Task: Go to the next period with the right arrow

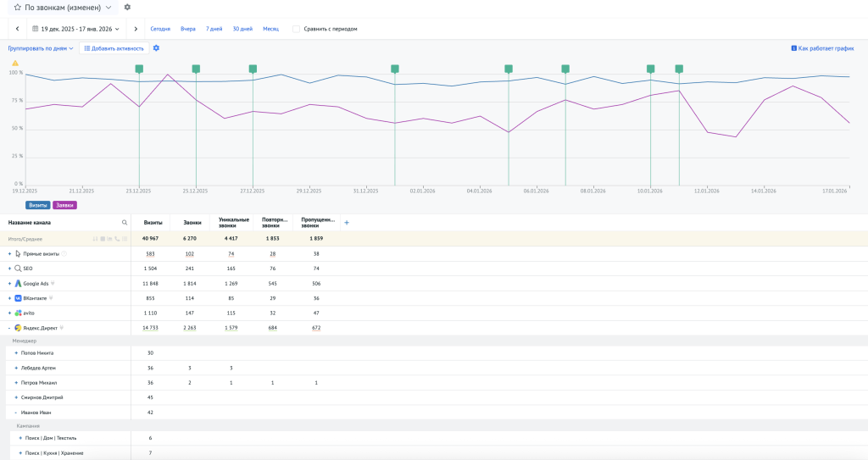Action: (136, 29)
